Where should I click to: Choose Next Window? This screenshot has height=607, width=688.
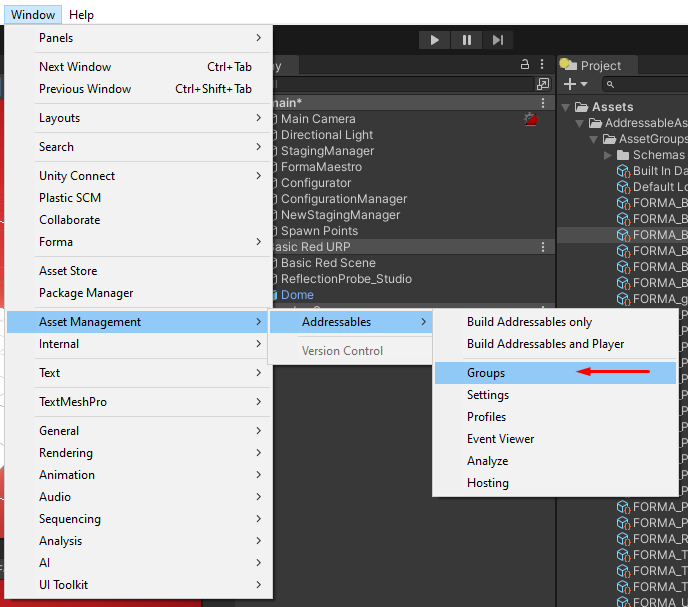[x=139, y=67]
